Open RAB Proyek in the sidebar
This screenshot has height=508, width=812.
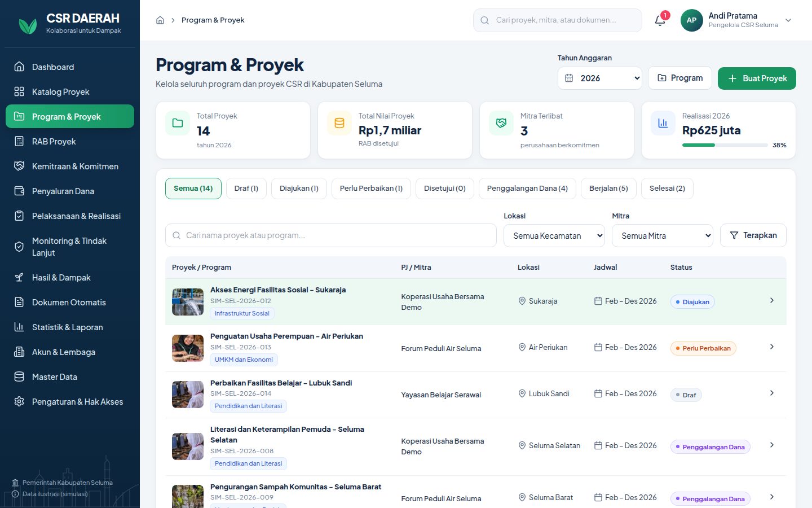click(x=70, y=141)
